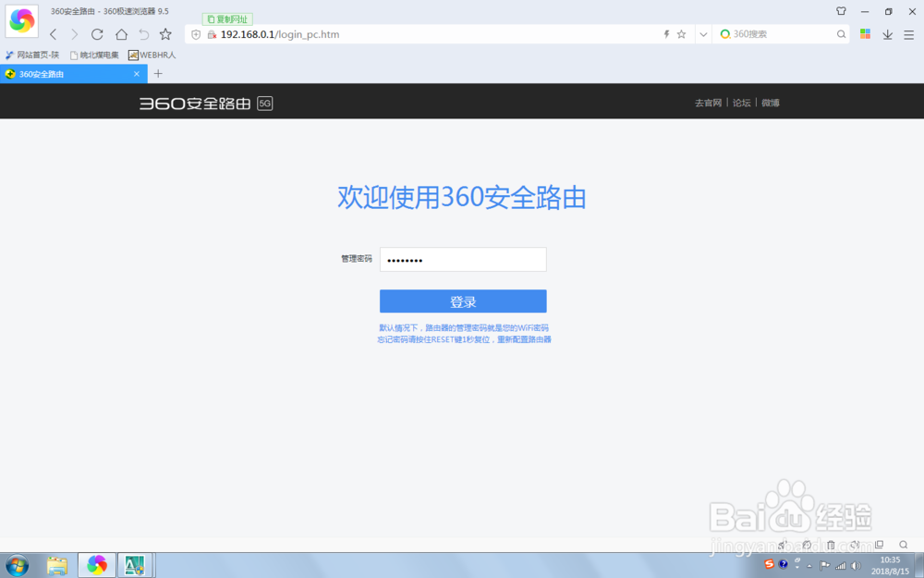Click the bottom bar window-stack icon
This screenshot has height=578, width=924.
click(880, 545)
